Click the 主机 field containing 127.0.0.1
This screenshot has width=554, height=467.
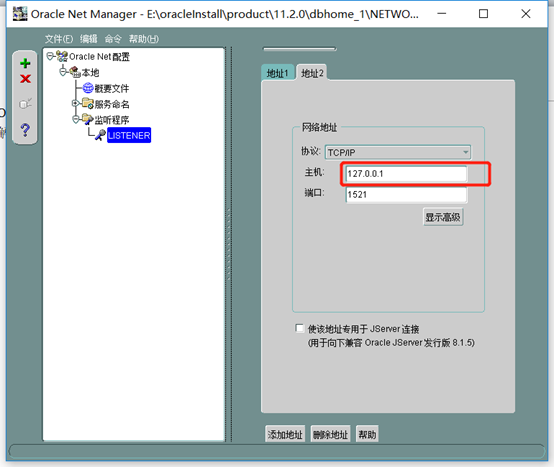[406, 173]
